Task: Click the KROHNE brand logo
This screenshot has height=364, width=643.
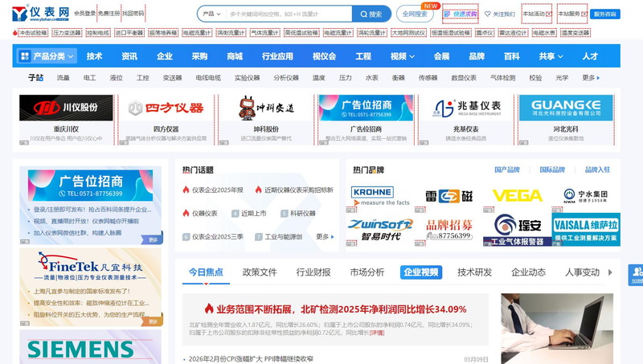Action: click(x=380, y=196)
